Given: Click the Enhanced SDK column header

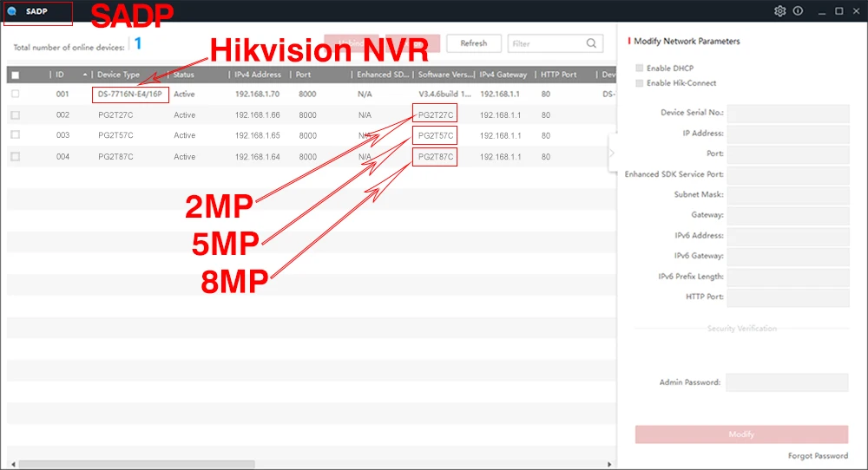Looking at the screenshot, I should (x=383, y=75).
